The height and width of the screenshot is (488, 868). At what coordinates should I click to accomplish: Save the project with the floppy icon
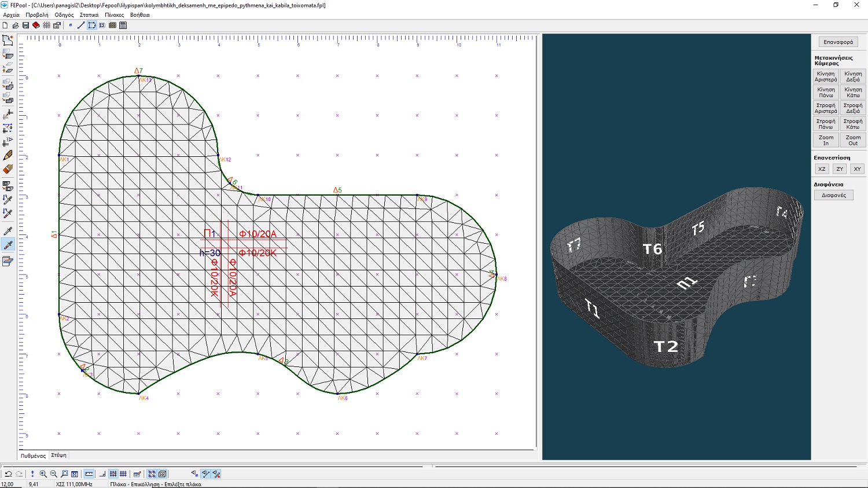[x=25, y=25]
